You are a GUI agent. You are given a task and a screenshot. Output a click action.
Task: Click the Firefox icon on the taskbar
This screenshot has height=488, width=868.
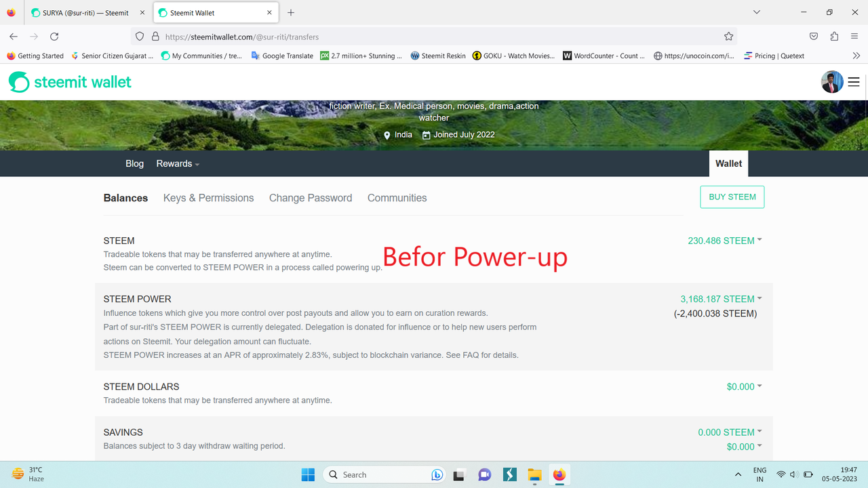(559, 474)
